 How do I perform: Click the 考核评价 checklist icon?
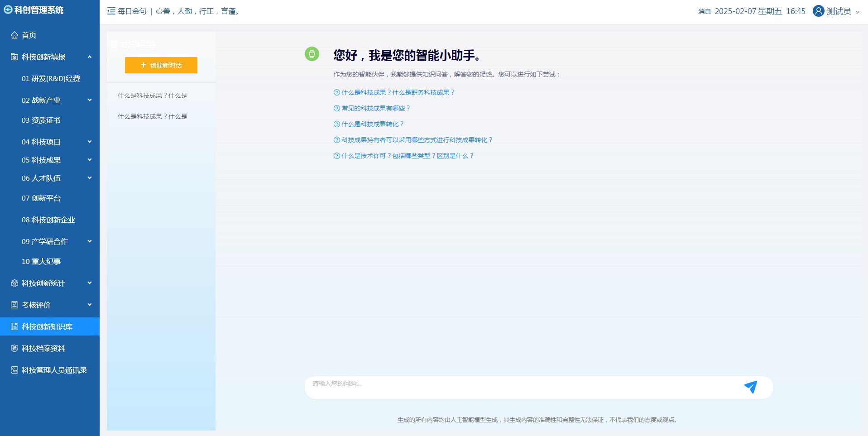click(14, 305)
